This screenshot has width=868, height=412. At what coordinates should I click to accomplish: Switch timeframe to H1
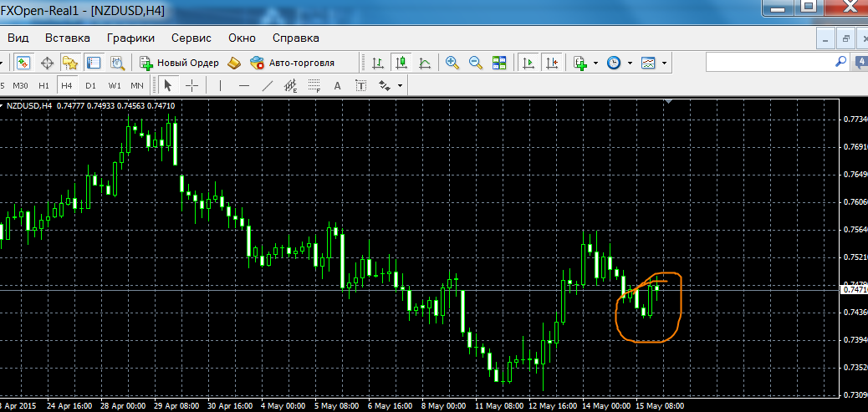click(43, 86)
